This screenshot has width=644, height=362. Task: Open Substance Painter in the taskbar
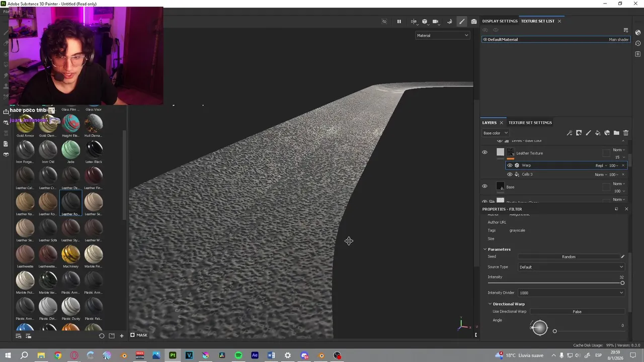pos(173,355)
